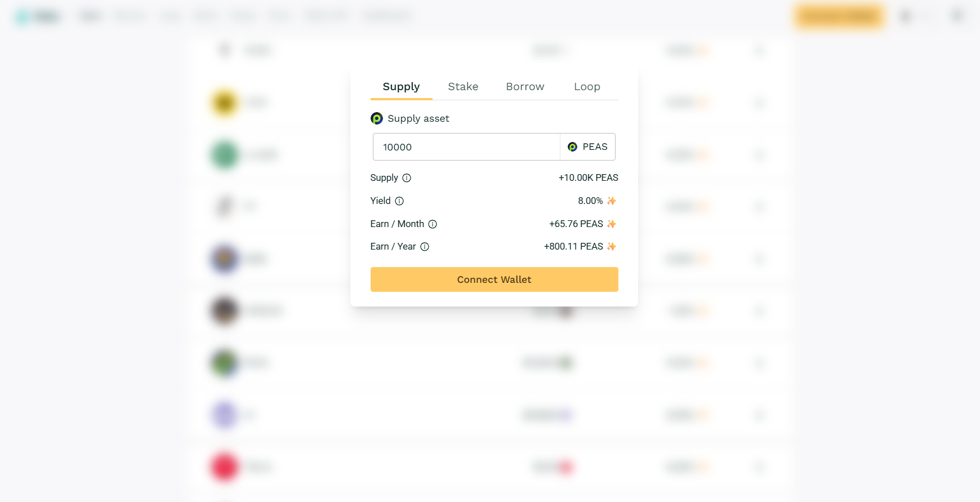Select the Loop tab

click(x=587, y=87)
